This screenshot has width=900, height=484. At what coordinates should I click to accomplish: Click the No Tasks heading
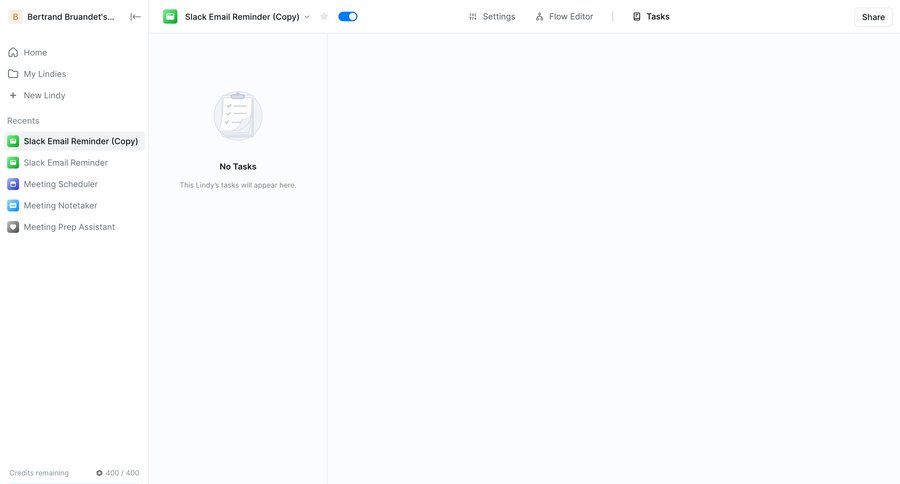(x=238, y=167)
